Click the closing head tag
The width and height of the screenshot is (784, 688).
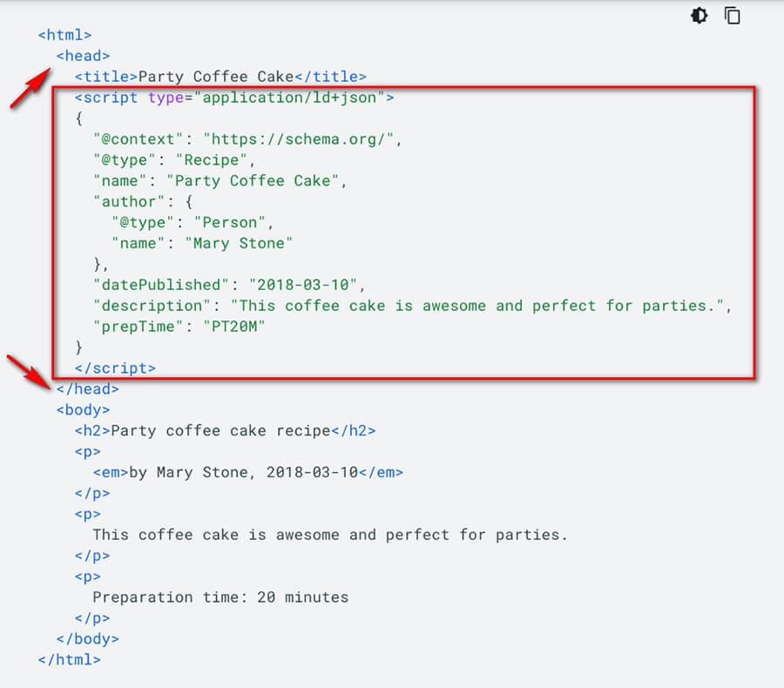88,389
